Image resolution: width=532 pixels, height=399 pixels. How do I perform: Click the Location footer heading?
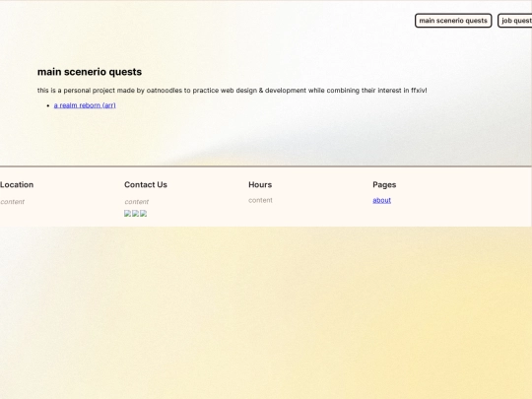pos(17,184)
